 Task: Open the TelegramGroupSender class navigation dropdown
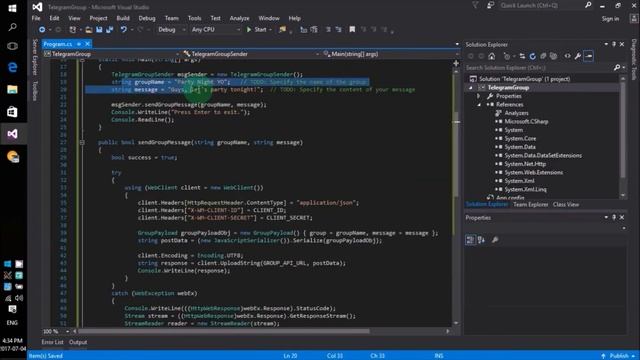(250, 54)
